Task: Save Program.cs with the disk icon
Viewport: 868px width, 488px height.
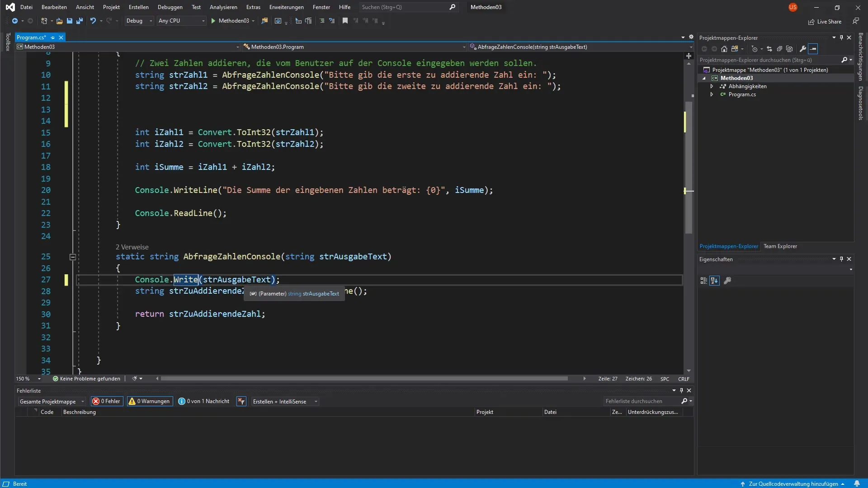Action: [x=70, y=21]
